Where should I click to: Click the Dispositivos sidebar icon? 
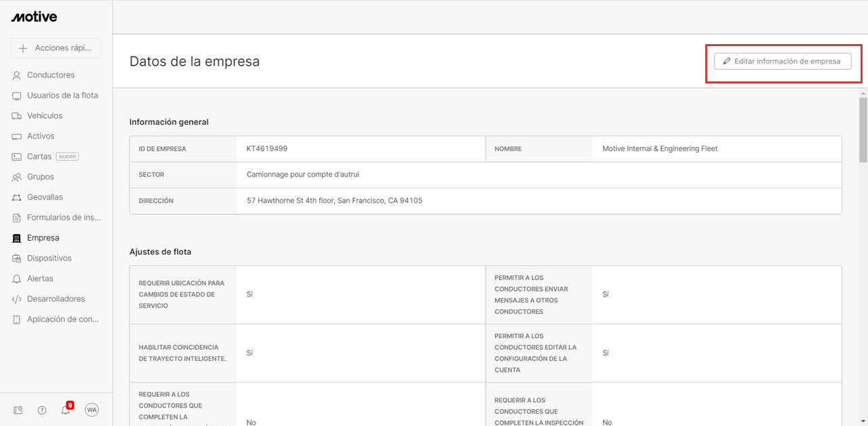[x=17, y=258]
